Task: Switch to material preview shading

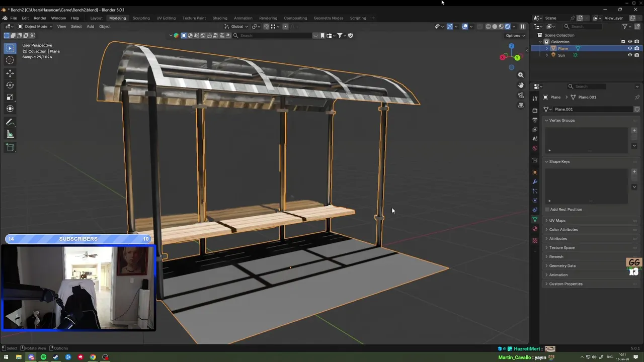Action: pyautogui.click(x=501, y=27)
